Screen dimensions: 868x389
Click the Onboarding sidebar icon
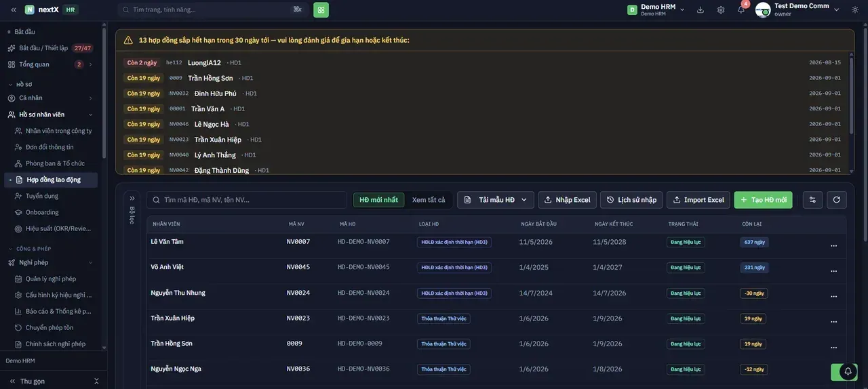(19, 212)
